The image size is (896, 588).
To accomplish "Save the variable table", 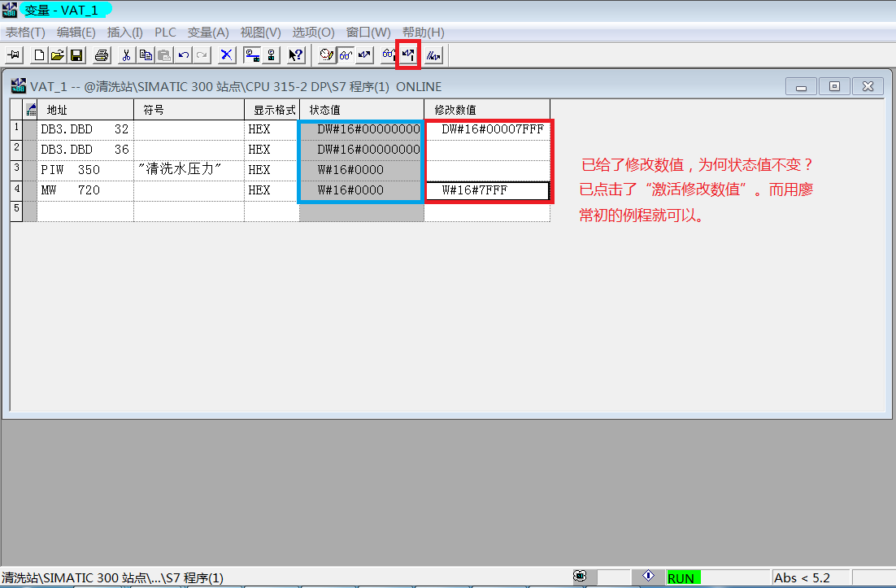I will (x=76, y=55).
